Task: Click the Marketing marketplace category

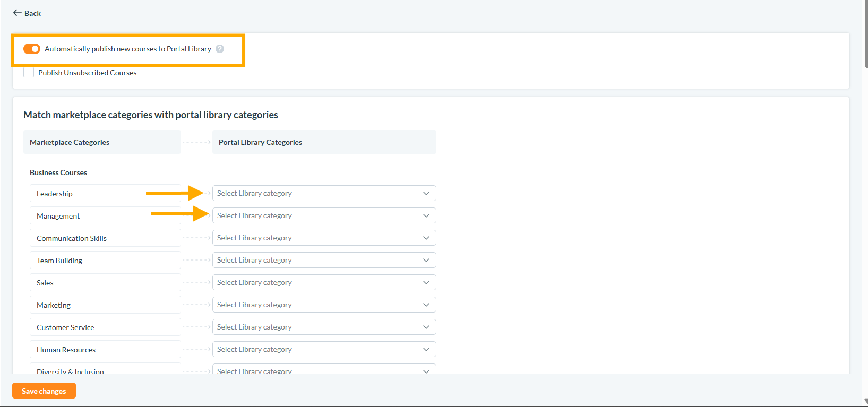Action: click(105, 305)
